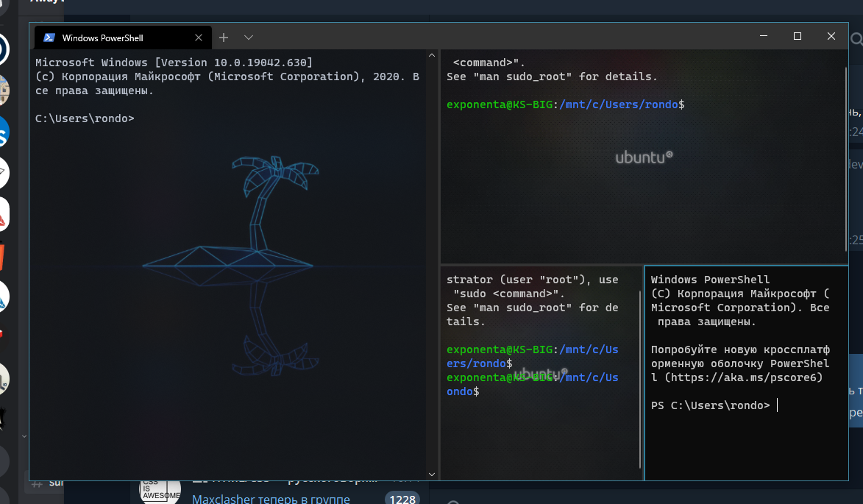Click the small down chevron in background sidebar

(24, 436)
